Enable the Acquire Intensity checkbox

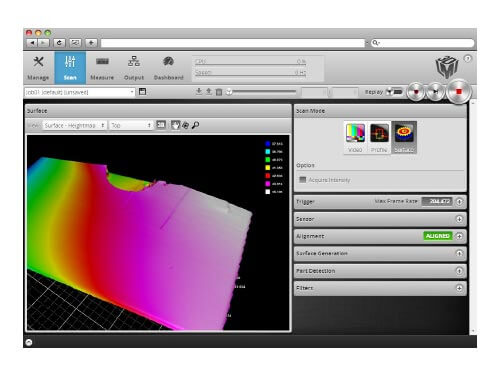point(302,180)
